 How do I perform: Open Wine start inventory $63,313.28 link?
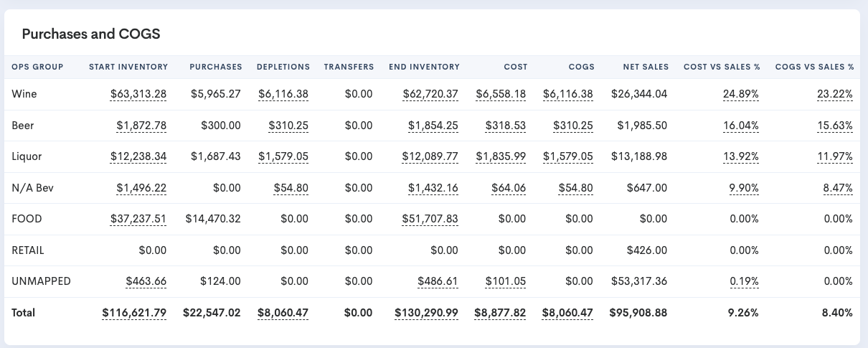(x=138, y=94)
